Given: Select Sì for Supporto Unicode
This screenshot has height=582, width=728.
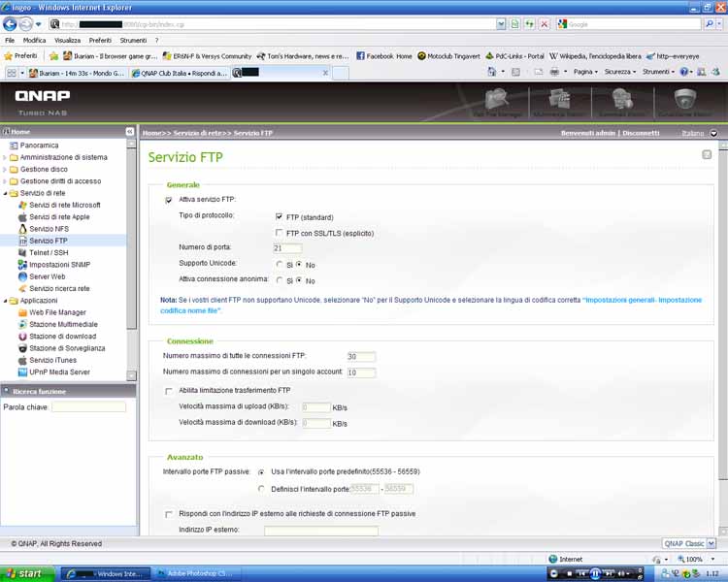Looking at the screenshot, I should (279, 265).
